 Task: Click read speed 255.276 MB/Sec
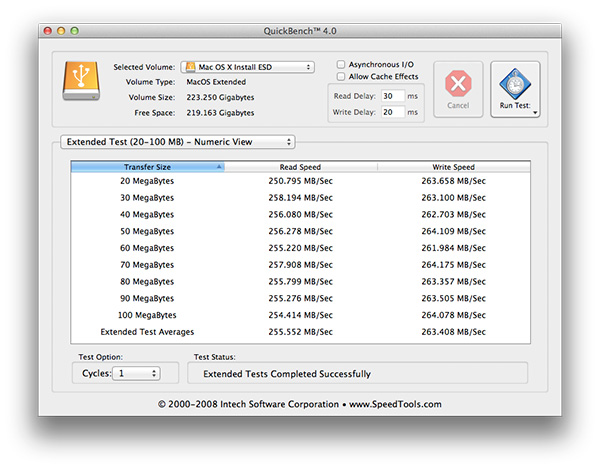[x=300, y=298]
